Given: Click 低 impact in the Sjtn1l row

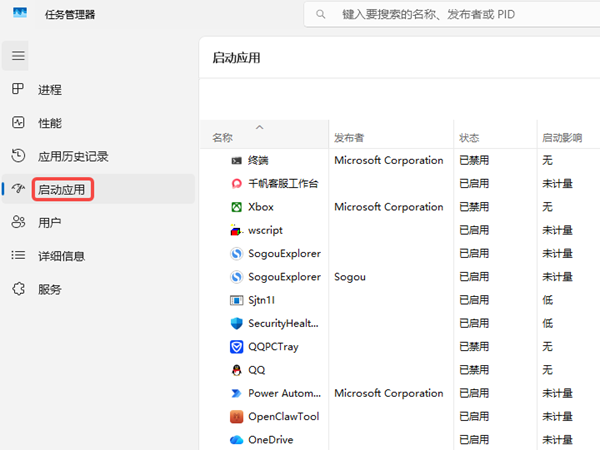Looking at the screenshot, I should tap(548, 300).
